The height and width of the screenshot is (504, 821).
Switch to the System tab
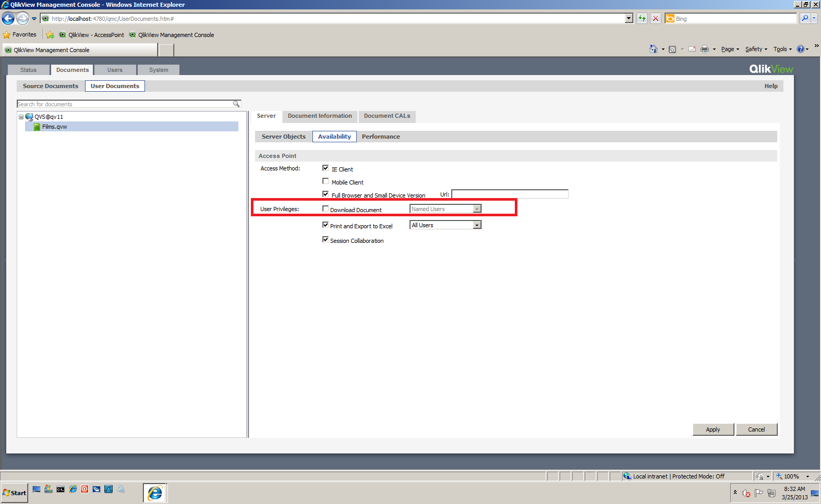[x=159, y=70]
